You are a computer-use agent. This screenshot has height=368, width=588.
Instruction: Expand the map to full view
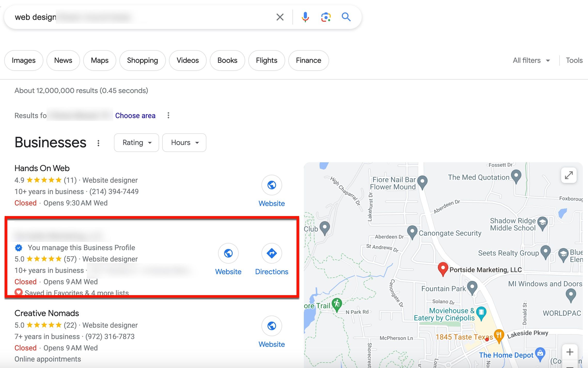569,175
